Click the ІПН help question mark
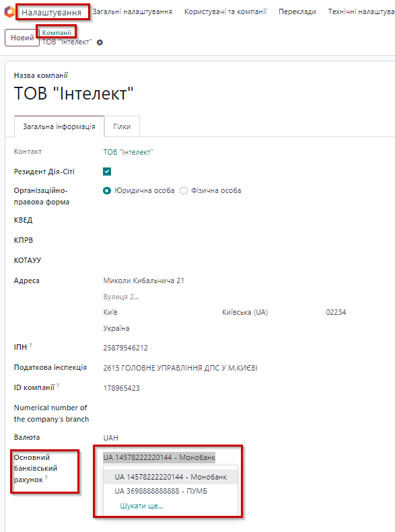The image size is (395, 532). click(x=30, y=345)
